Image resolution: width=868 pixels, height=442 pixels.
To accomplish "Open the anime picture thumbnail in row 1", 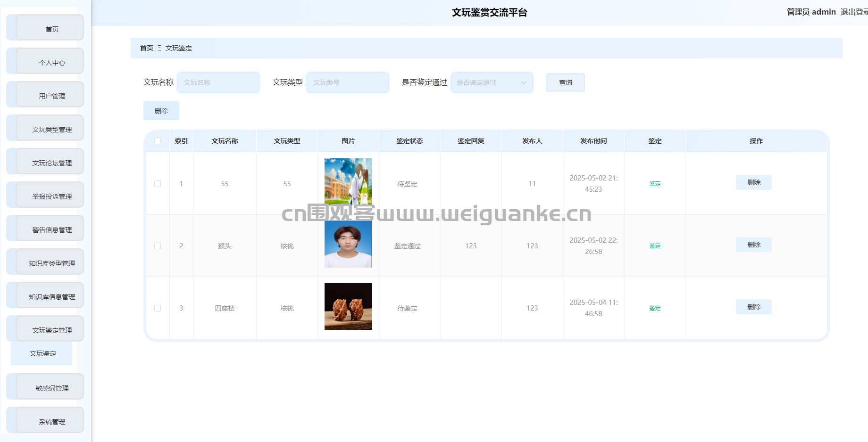I will (x=348, y=182).
